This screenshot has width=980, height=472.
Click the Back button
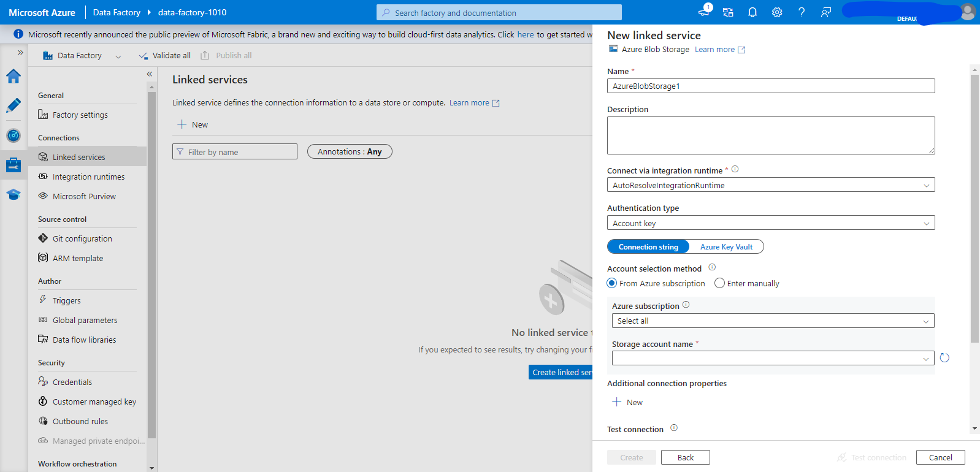[686, 457]
